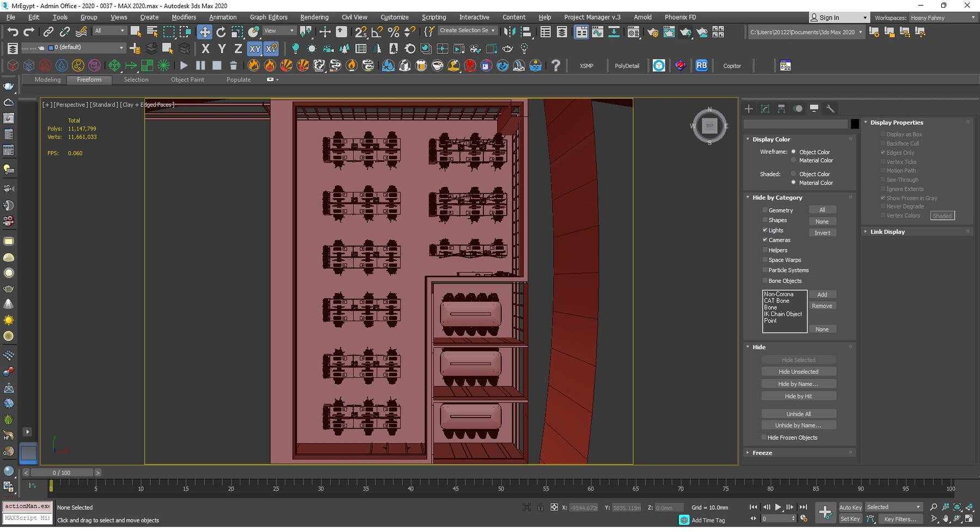Click the ViewCube Top face
Screen dimensions: 980x531
709,126
